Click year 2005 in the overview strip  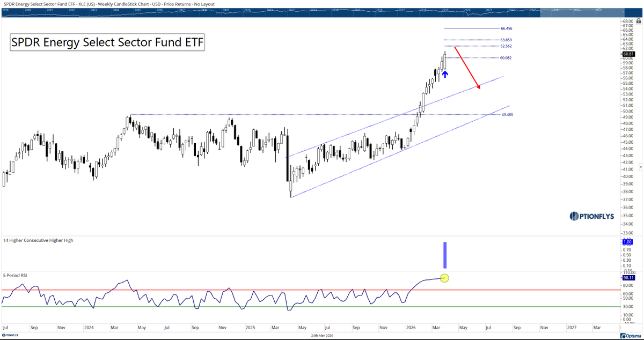coord(138,10)
